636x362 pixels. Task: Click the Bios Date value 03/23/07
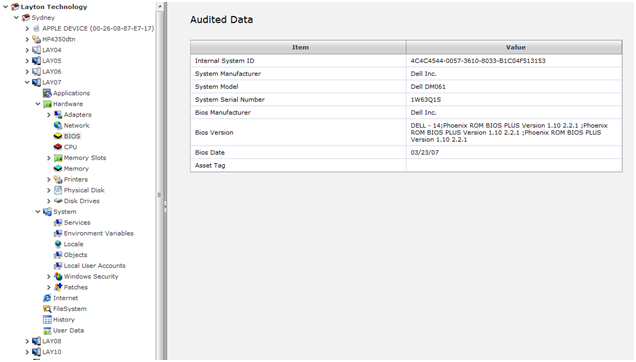424,153
